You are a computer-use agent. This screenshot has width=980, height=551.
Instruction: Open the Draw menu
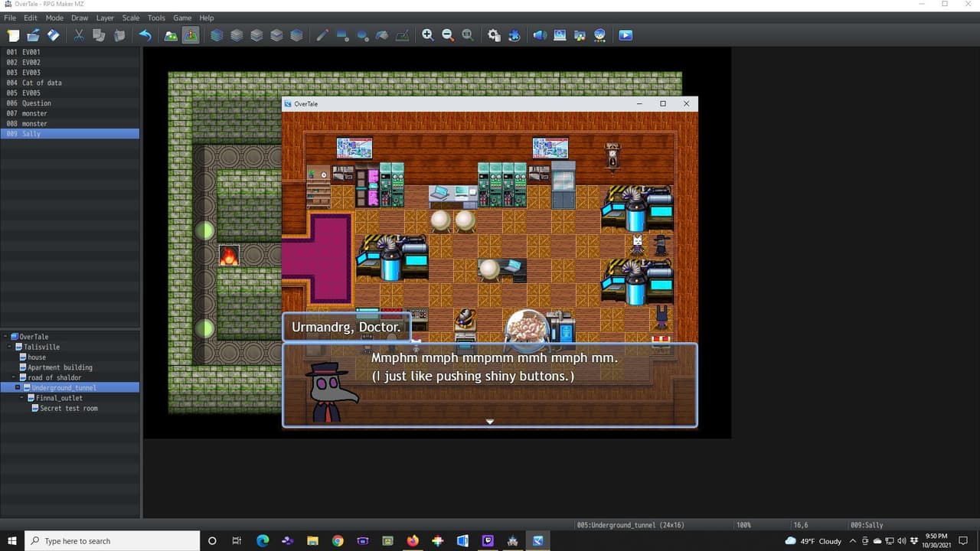(80, 18)
